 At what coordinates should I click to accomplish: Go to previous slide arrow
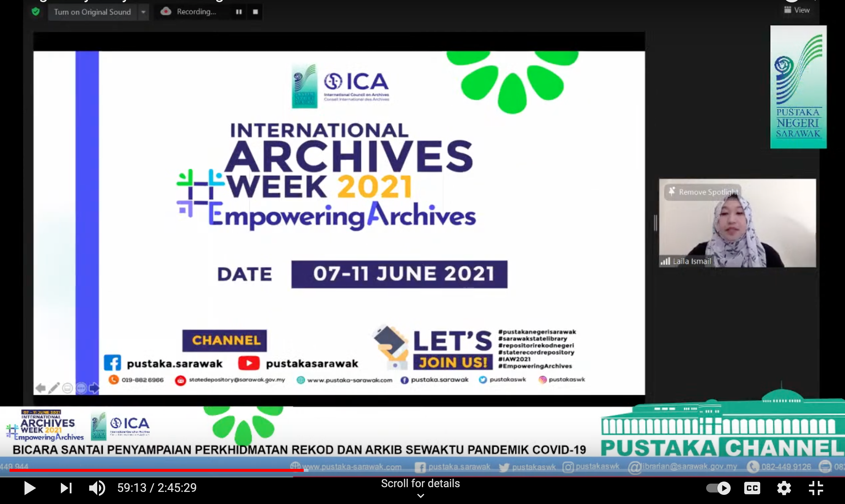(x=40, y=388)
